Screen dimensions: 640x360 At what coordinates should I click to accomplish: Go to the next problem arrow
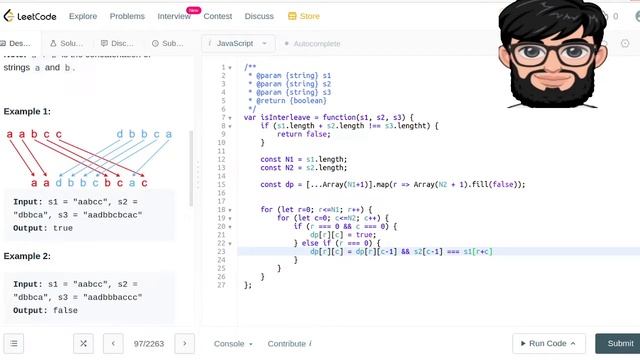click(184, 344)
